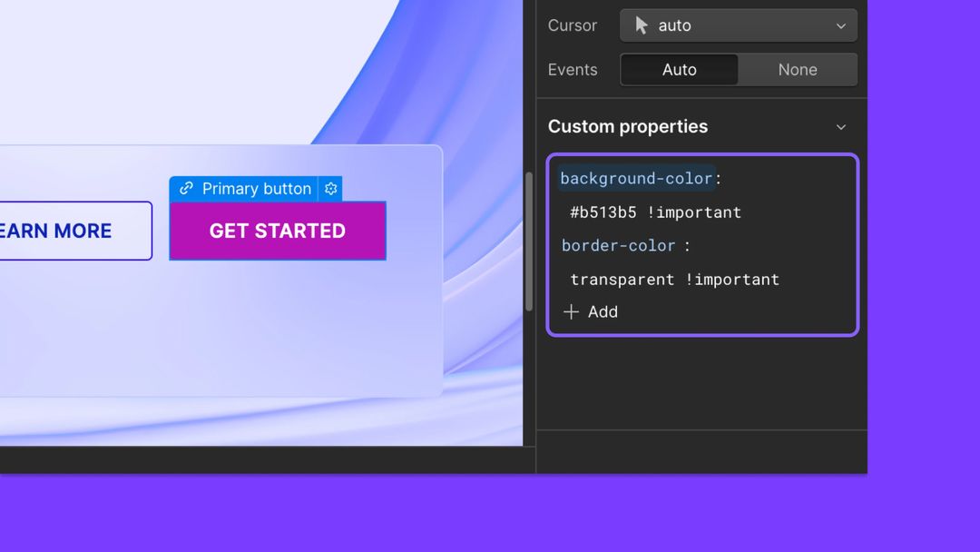The height and width of the screenshot is (552, 980).
Task: Set Events to None
Action: 797,69
